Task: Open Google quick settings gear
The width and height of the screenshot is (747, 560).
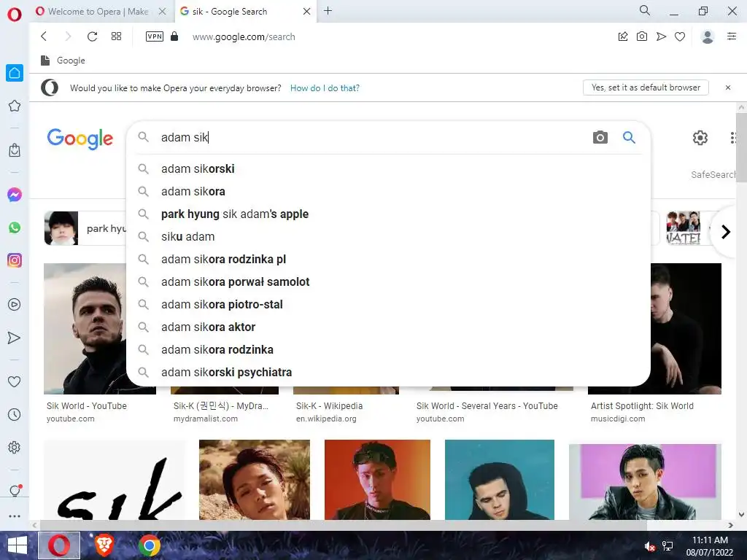Action: pos(700,138)
